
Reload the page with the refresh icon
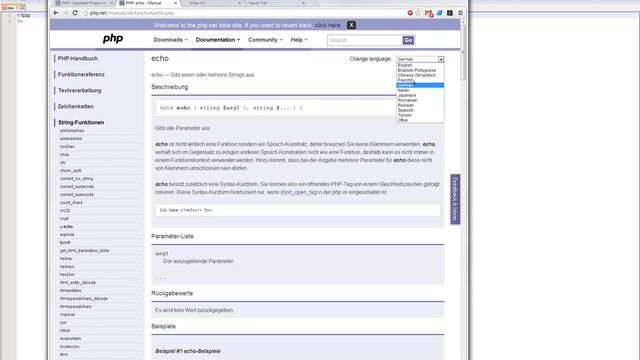[75, 13]
